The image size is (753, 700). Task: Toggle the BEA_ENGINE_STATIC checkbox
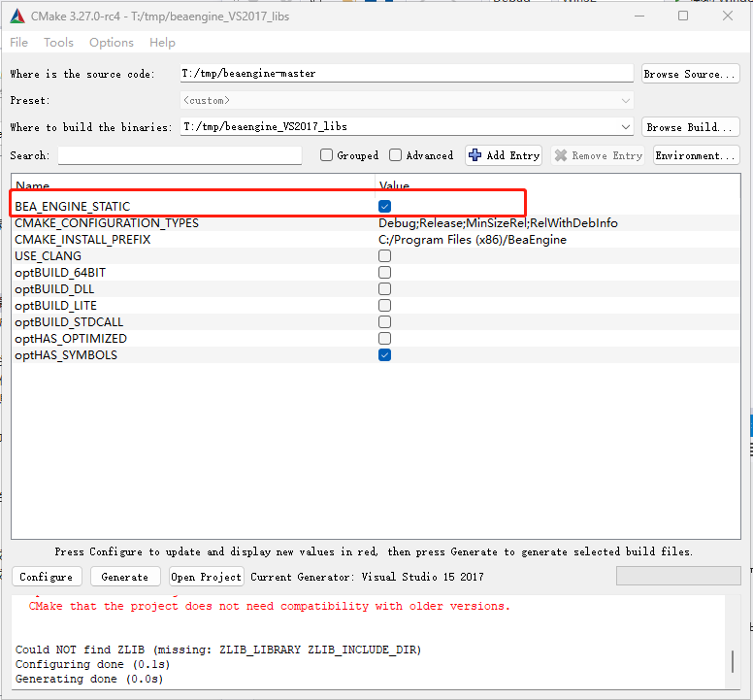pyautogui.click(x=385, y=206)
